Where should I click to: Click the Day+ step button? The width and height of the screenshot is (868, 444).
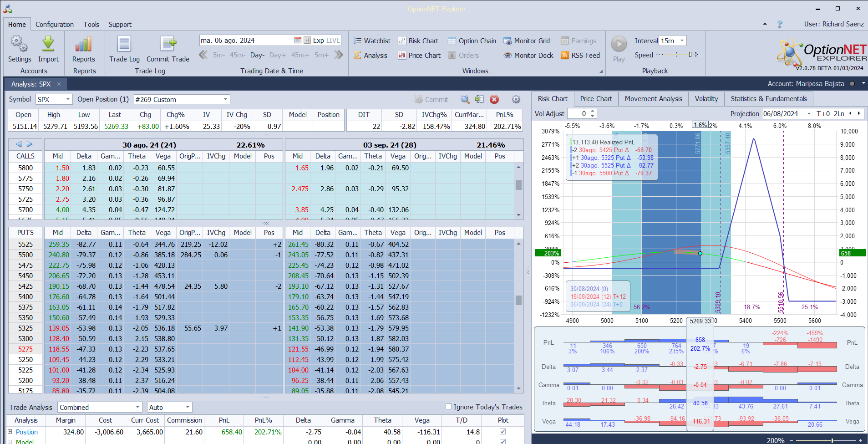[x=278, y=55]
